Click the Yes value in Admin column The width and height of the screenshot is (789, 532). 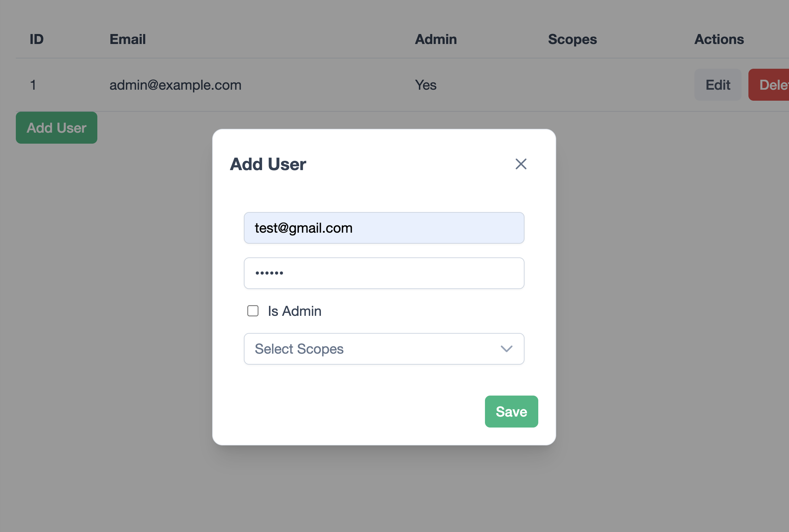point(426,85)
